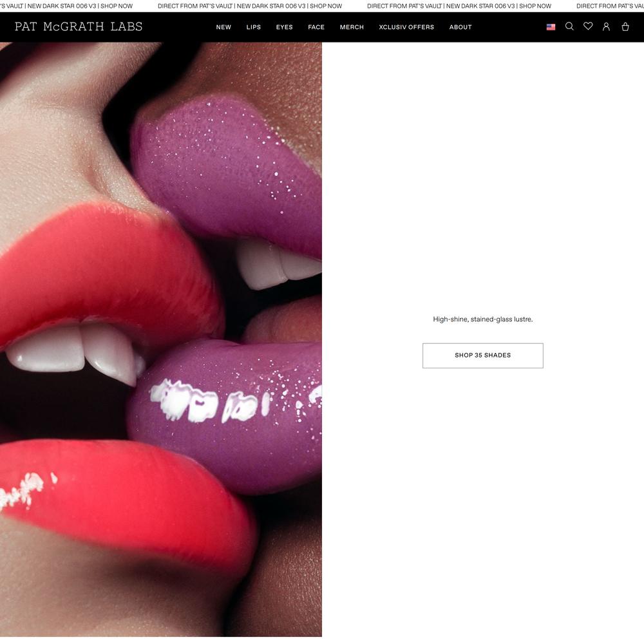View wishlist via the heart icon
Screen dimensions: 644x644
point(588,26)
